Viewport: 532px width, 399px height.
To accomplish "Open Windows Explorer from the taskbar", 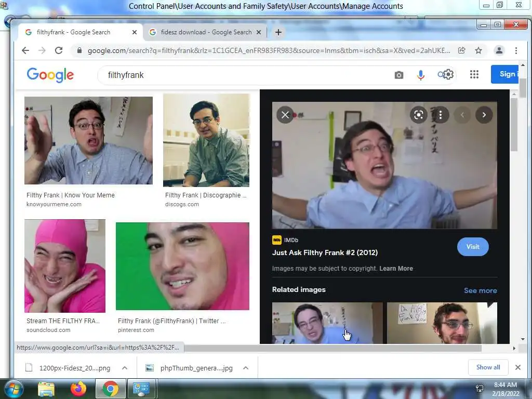I will coord(46,389).
